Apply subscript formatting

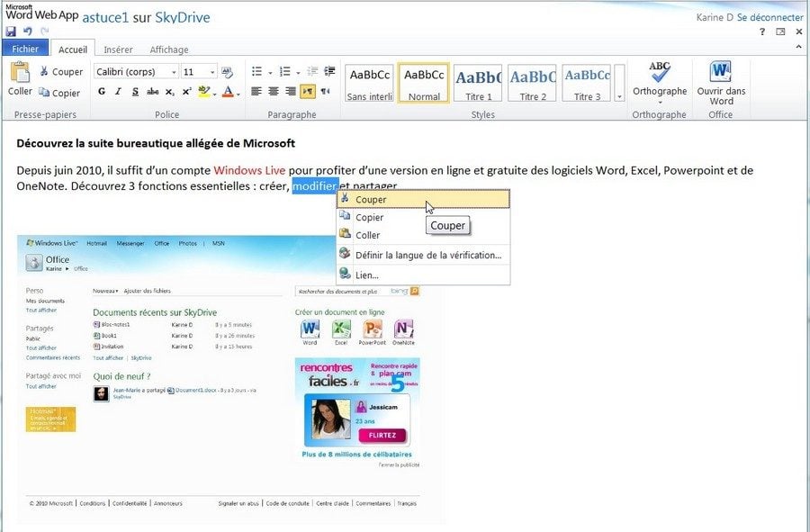click(x=171, y=92)
